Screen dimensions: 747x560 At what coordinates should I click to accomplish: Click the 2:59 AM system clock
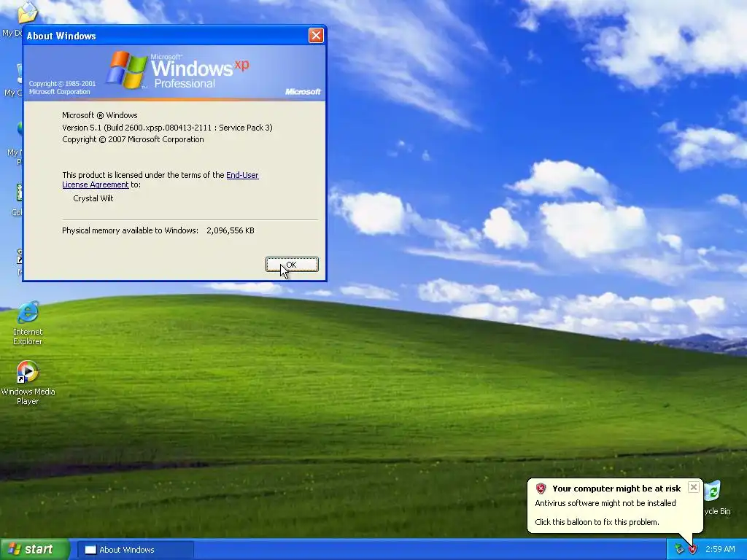720,550
